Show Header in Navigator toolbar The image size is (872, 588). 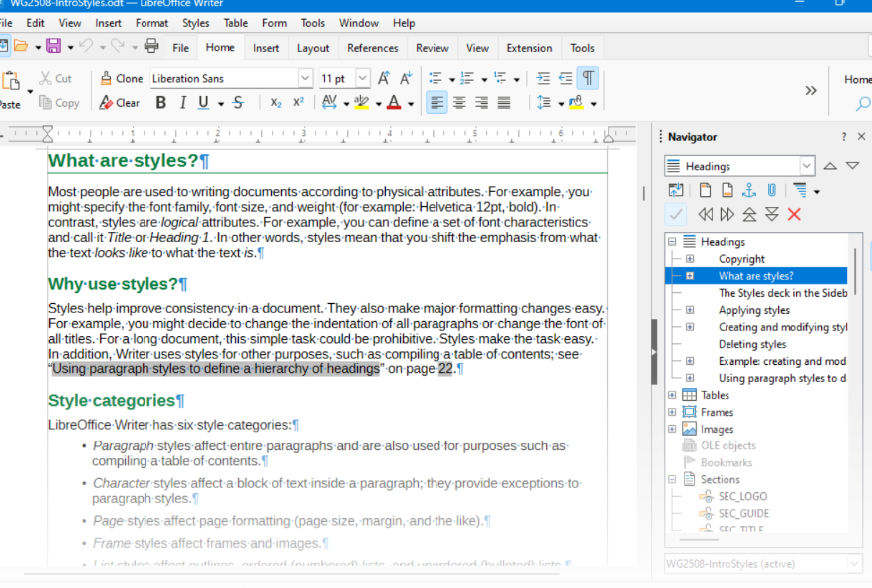pos(705,190)
